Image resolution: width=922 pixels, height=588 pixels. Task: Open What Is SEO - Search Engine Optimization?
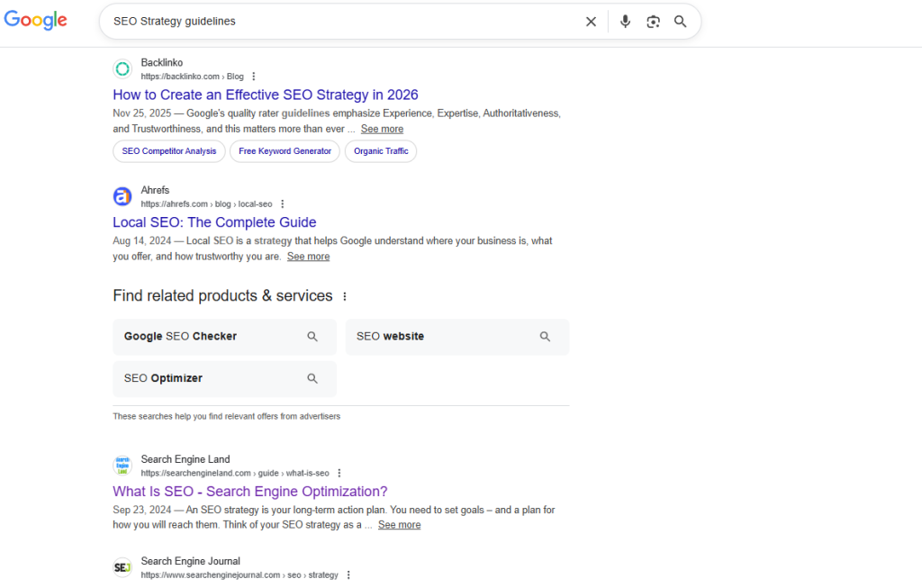tap(250, 492)
